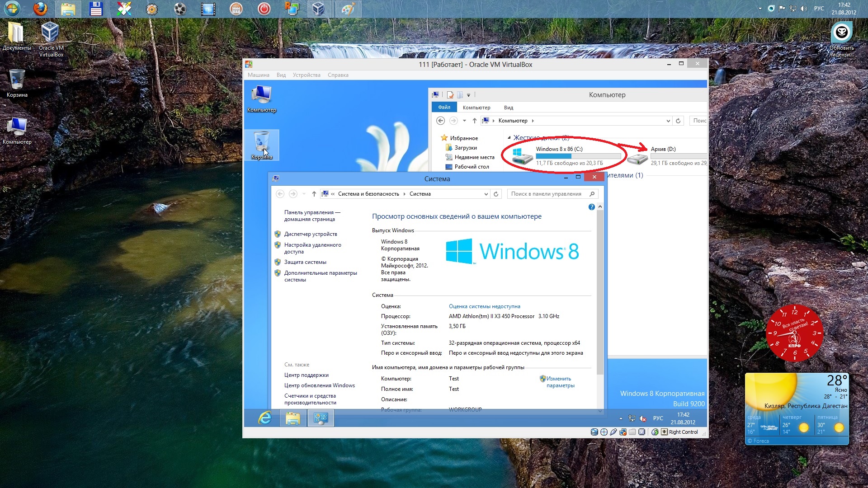Collapse the Жесткие диски group
The height and width of the screenshot is (488, 868).
click(509, 138)
